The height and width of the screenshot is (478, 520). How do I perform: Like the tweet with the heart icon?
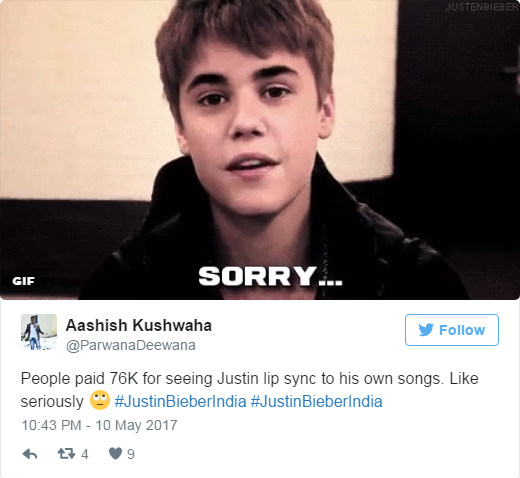coord(115,454)
